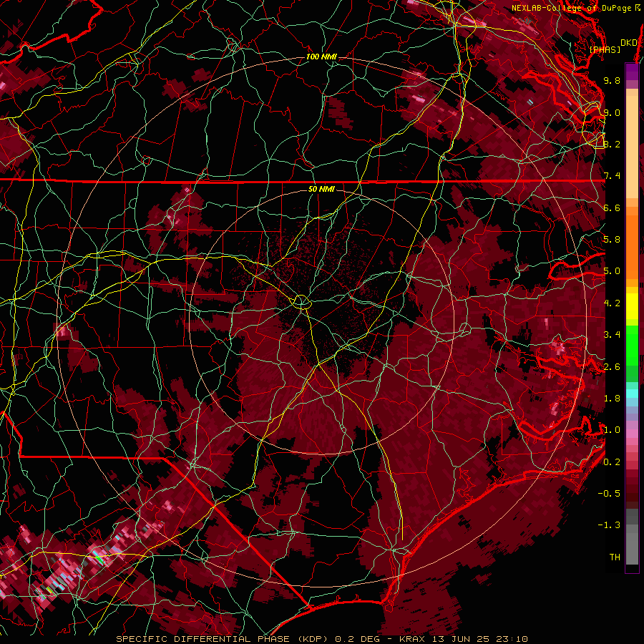This screenshot has width=644, height=644.
Task: Click the -0.5 value on the color scale
Action: pyautogui.click(x=609, y=494)
